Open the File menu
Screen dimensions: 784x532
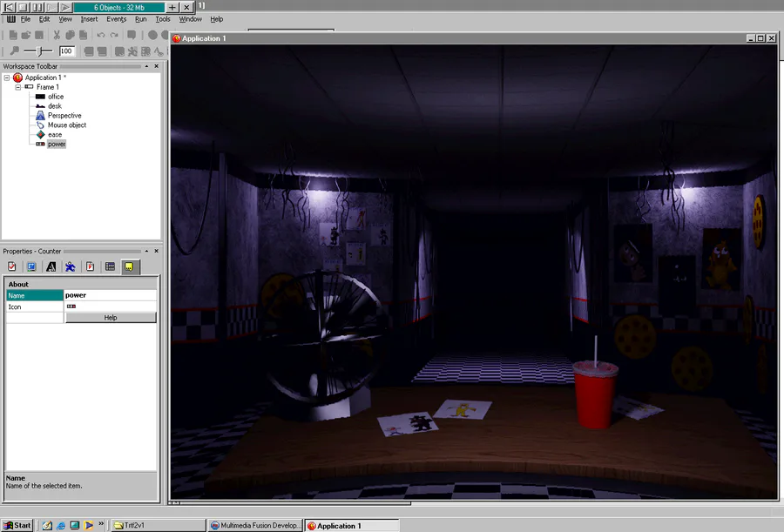coord(25,19)
